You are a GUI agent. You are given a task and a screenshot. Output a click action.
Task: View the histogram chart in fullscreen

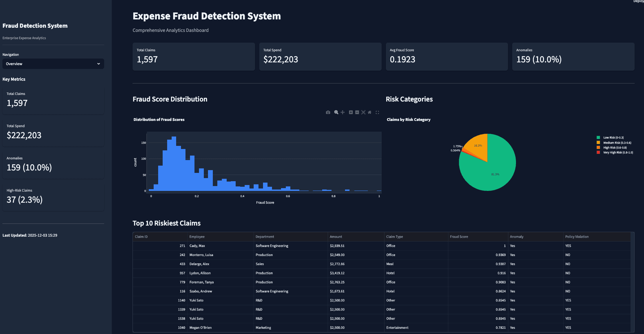tap(377, 112)
